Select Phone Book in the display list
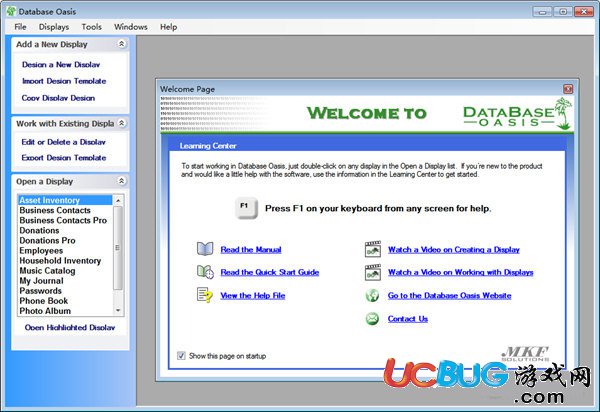 (x=65, y=301)
